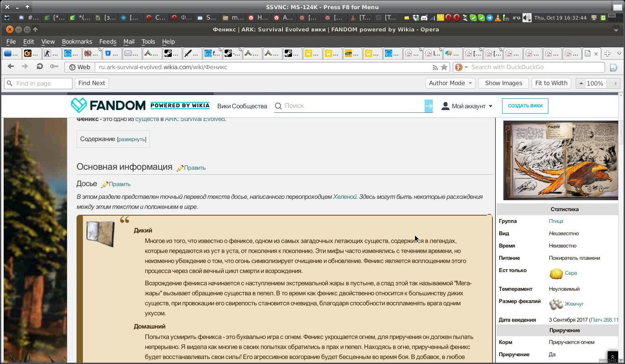Open the File menu
The width and height of the screenshot is (625, 364).
point(11,41)
